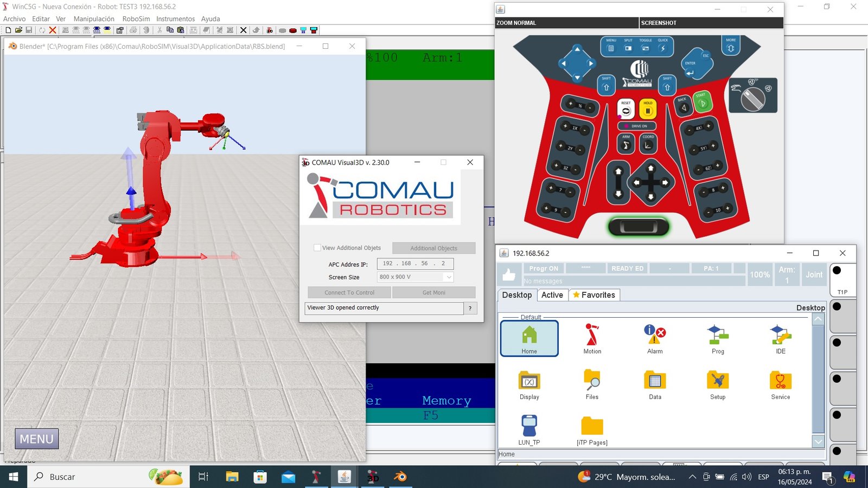Click the thumbs-up status icon in TP window
The image size is (868, 488).
(509, 274)
